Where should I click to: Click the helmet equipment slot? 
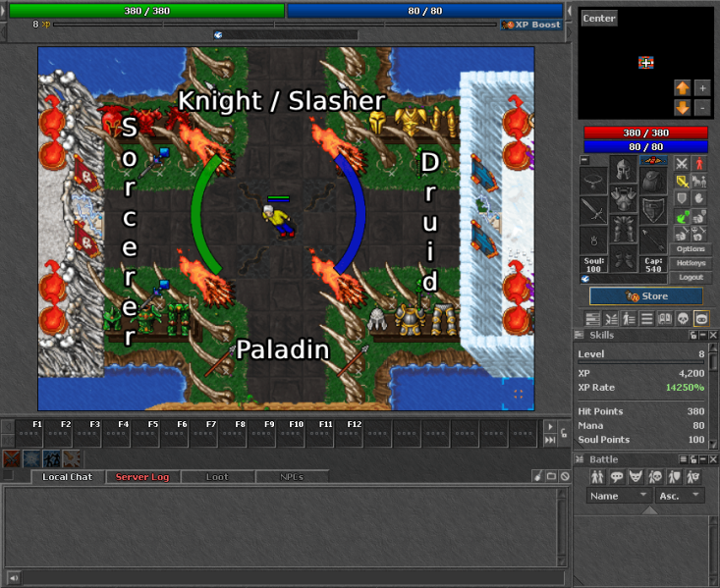pyautogui.click(x=623, y=169)
